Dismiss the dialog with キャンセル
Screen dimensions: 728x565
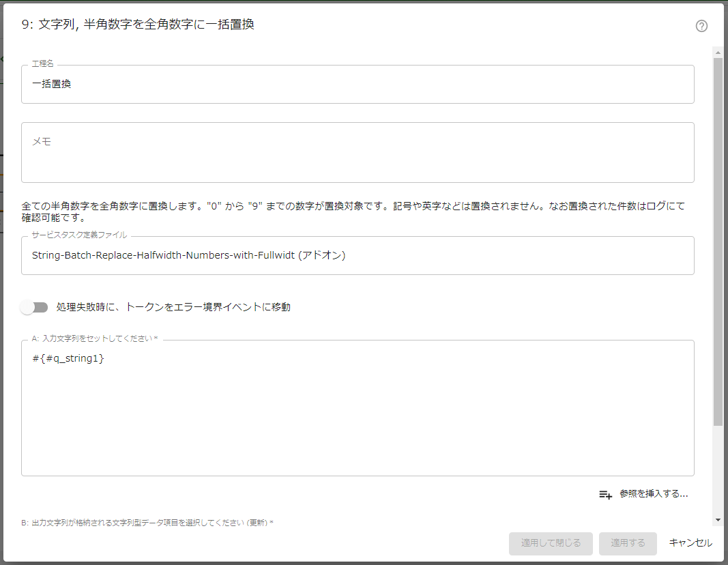pyautogui.click(x=690, y=543)
